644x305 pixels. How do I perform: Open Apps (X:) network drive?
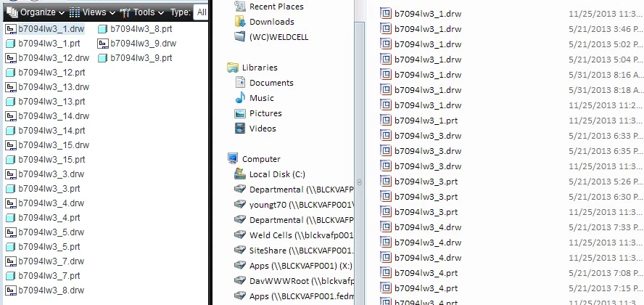(x=301, y=266)
